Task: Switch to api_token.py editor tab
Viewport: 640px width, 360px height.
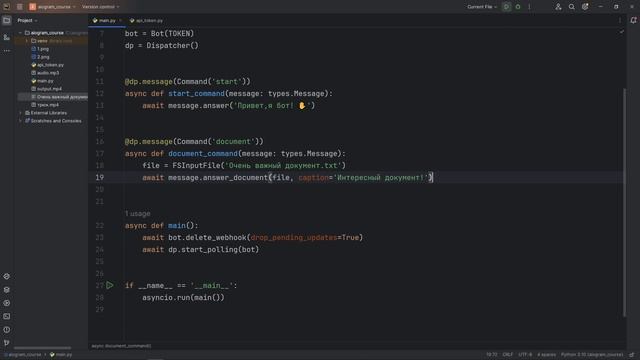Action: coord(147,20)
